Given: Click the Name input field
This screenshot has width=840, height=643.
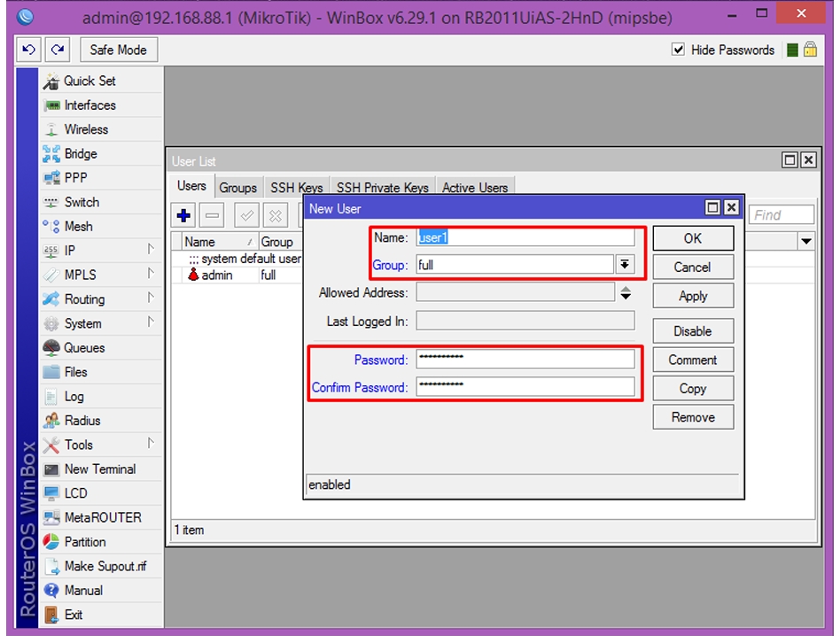Looking at the screenshot, I should tap(525, 237).
